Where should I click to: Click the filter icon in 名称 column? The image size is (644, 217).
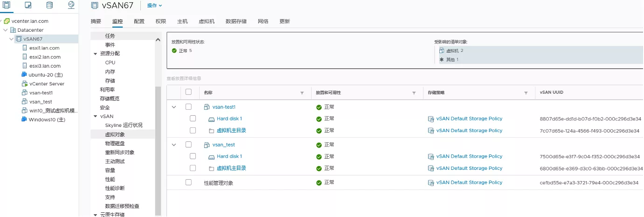pyautogui.click(x=302, y=93)
